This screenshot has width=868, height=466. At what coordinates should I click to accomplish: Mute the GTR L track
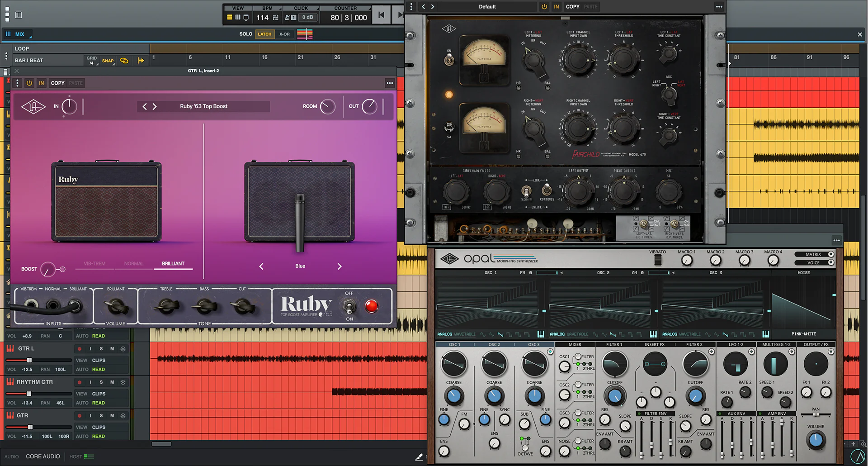pos(112,349)
